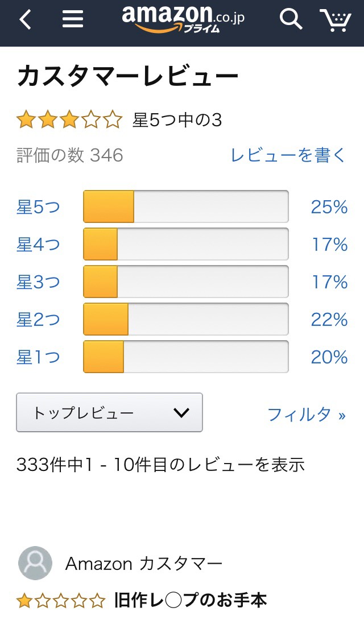Select the 星3つ histogram bar
364x620 pixels.
tap(186, 282)
